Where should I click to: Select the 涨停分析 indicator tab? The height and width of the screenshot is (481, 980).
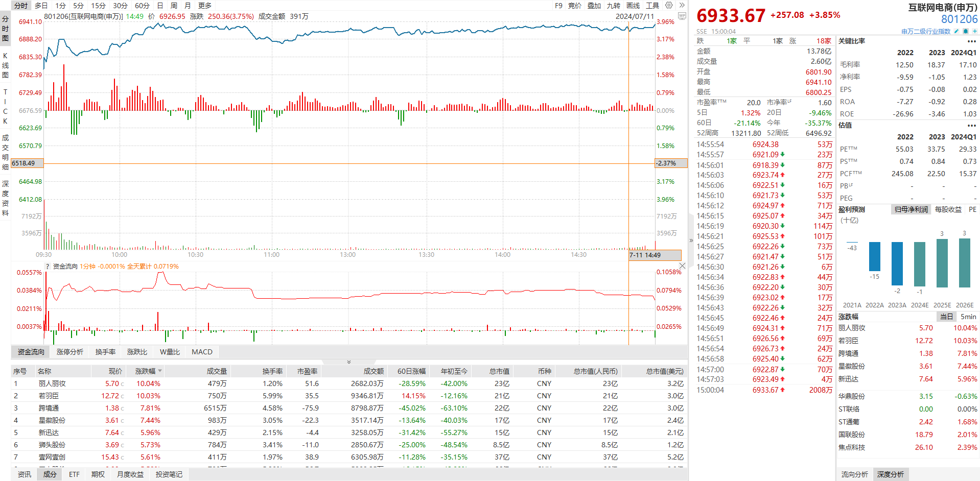pyautogui.click(x=70, y=352)
